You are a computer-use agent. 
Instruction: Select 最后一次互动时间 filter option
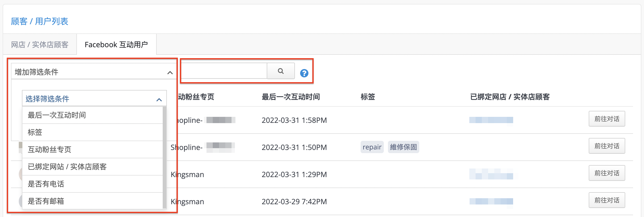(93, 115)
